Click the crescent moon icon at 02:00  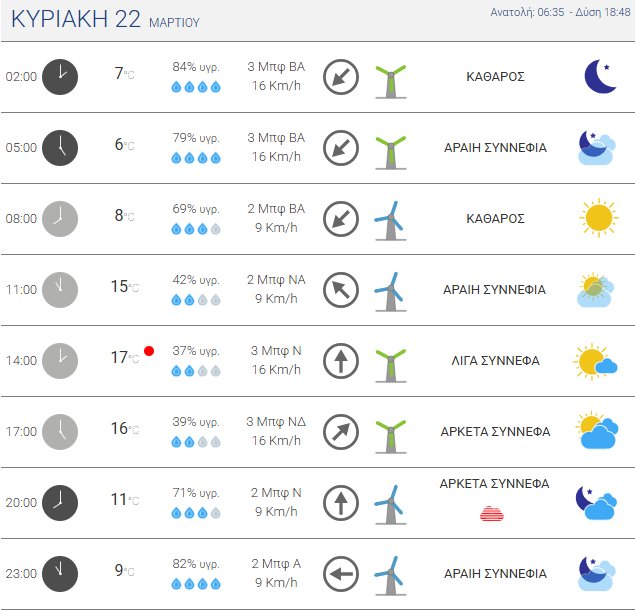tap(599, 76)
